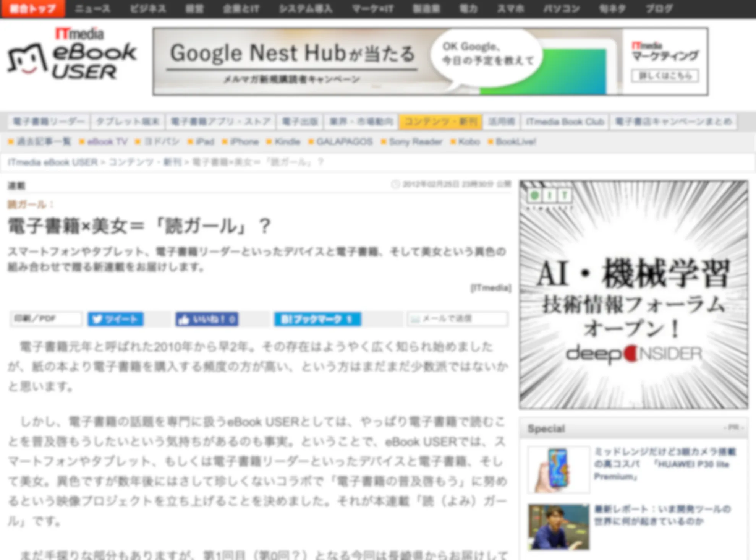The width and height of the screenshot is (756, 560).
Task: Open the eBook TV sub-navigation link
Action: tap(107, 142)
